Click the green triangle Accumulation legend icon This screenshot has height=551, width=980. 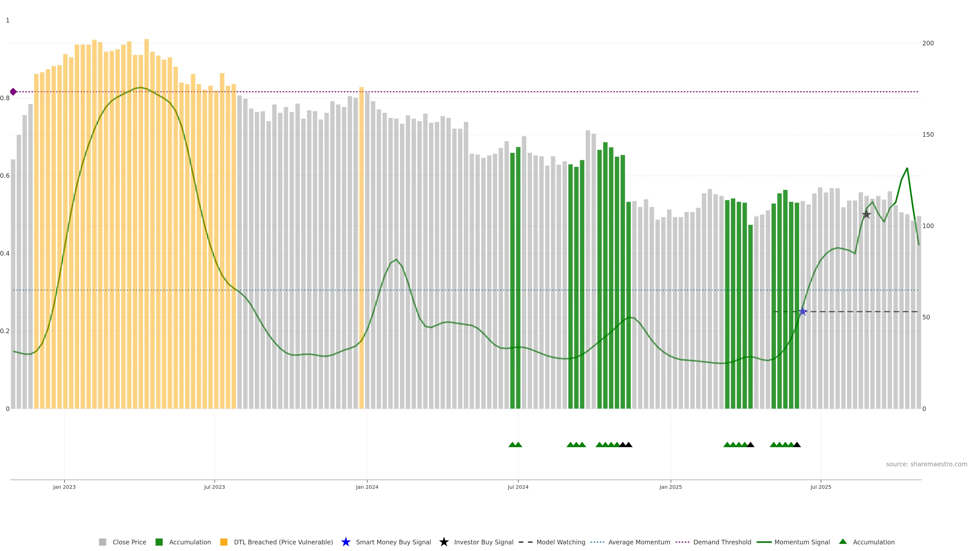(x=843, y=542)
